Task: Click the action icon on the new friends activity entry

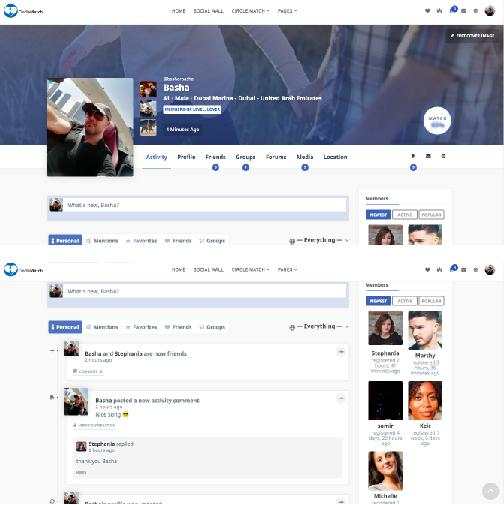Action: [x=341, y=352]
